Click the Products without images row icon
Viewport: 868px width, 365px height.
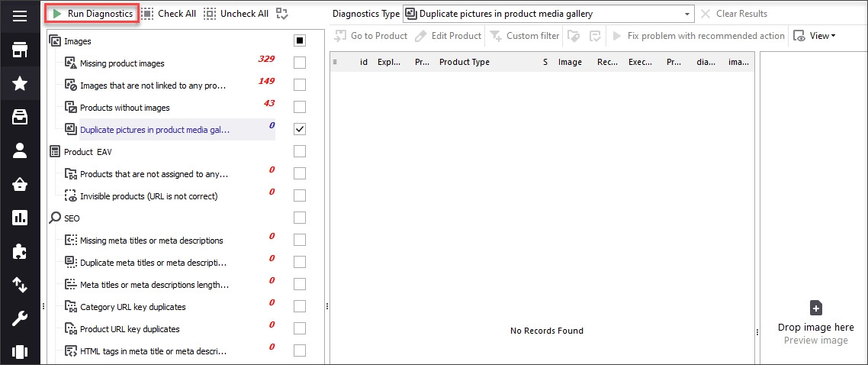(70, 107)
